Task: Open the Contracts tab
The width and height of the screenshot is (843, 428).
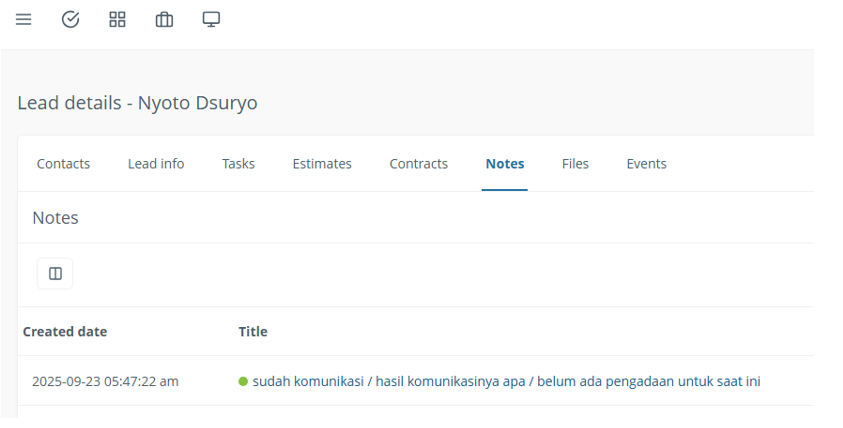Action: pos(418,164)
